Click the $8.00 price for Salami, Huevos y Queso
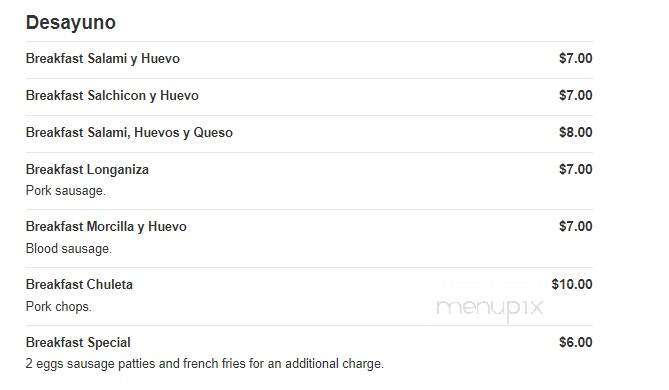This screenshot has width=669, height=390. (576, 132)
